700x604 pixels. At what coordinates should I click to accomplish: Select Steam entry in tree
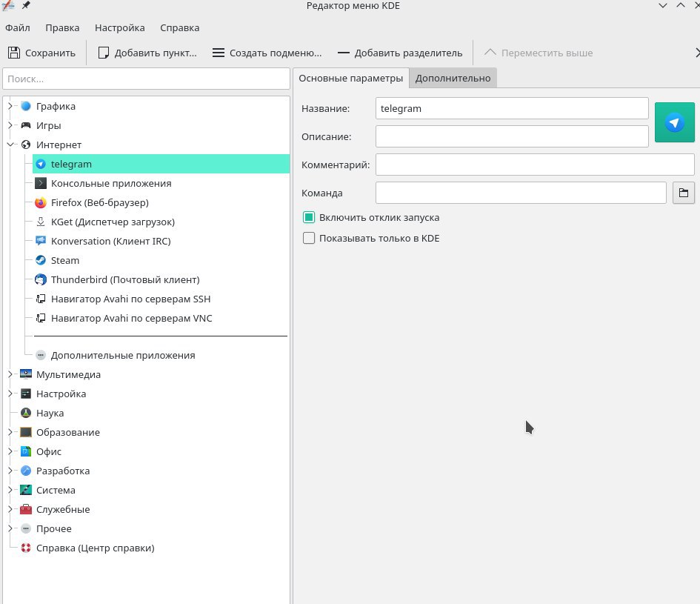point(161,260)
